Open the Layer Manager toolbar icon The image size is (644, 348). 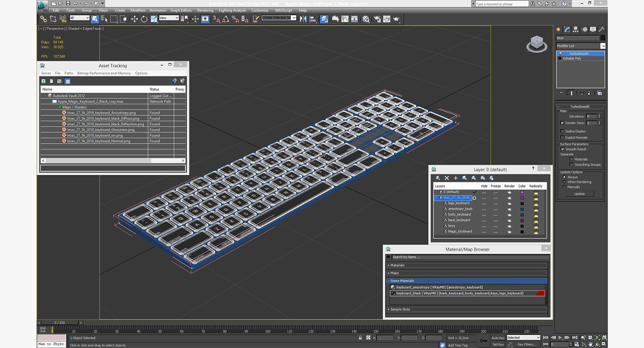324,19
